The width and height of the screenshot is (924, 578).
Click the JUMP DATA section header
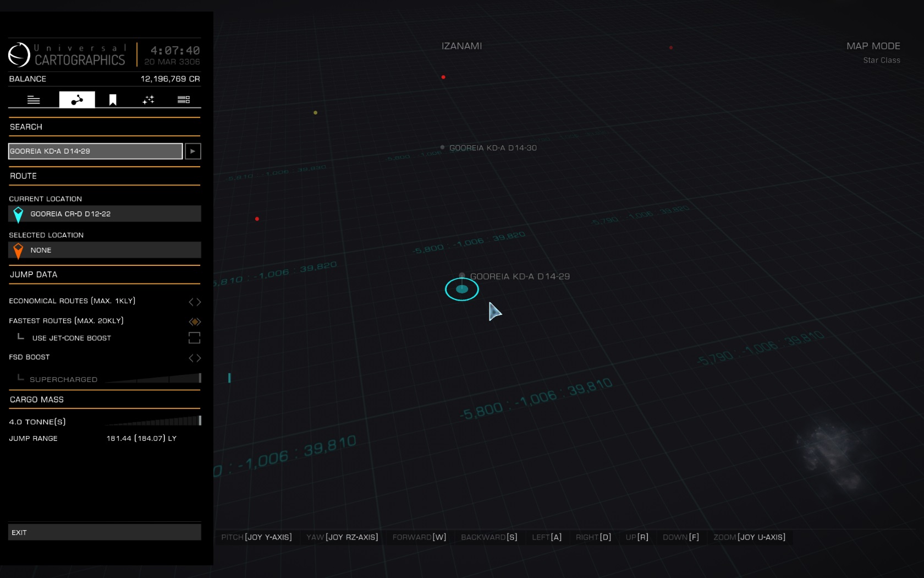click(105, 275)
